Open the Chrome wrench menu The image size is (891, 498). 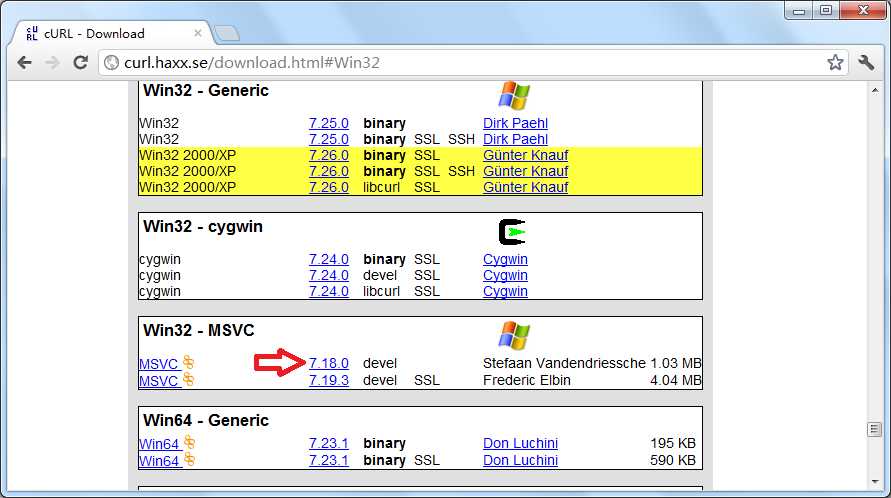pyautogui.click(x=866, y=63)
